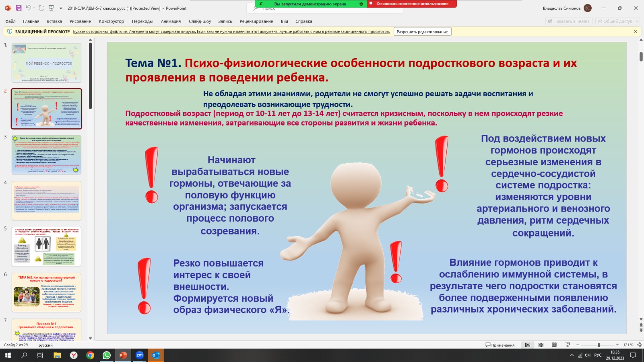Screen dimensions: 644x362
Task: Click the Save icon in quick access toolbar
Action: (19, 8)
